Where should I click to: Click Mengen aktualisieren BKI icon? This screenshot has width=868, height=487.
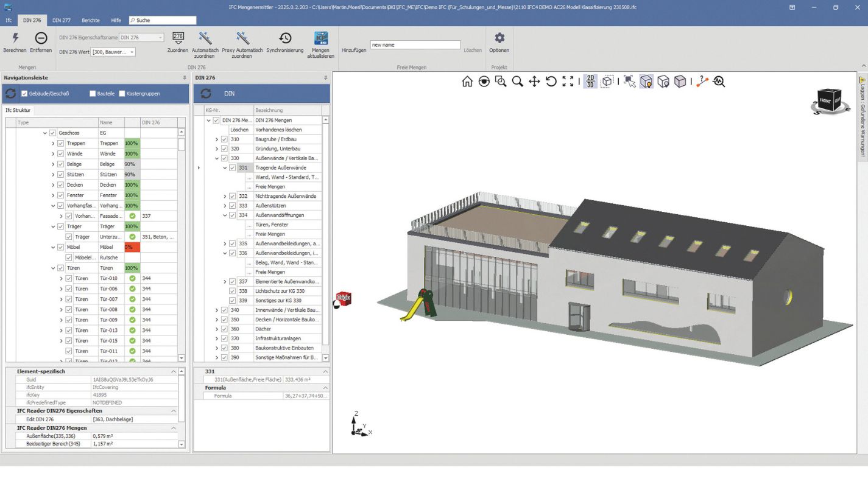pyautogui.click(x=320, y=38)
